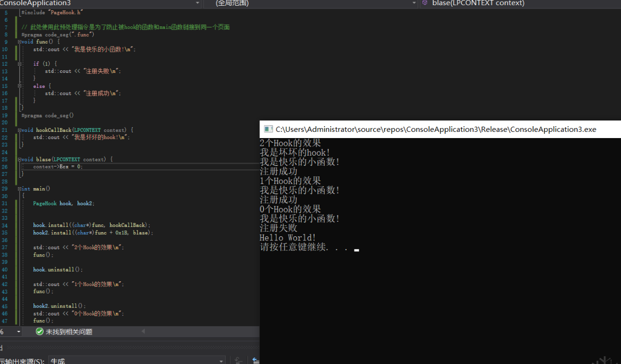Click the empty #pragma code_seg() line

tap(48, 115)
